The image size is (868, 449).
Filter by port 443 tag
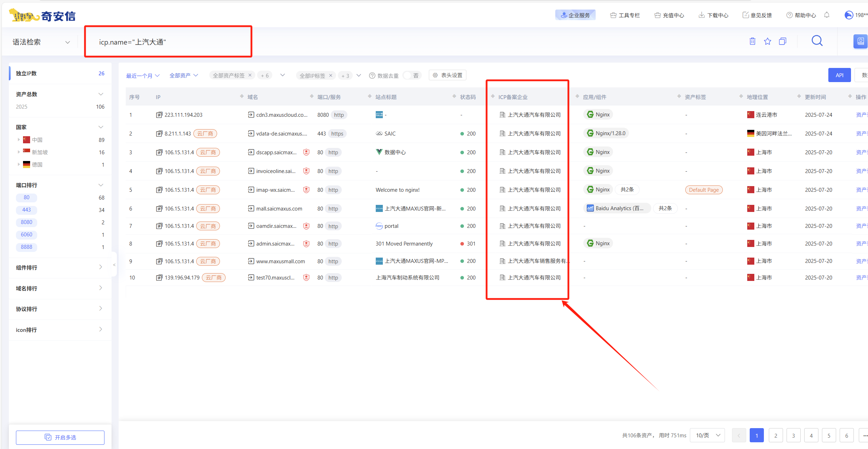[27, 210]
